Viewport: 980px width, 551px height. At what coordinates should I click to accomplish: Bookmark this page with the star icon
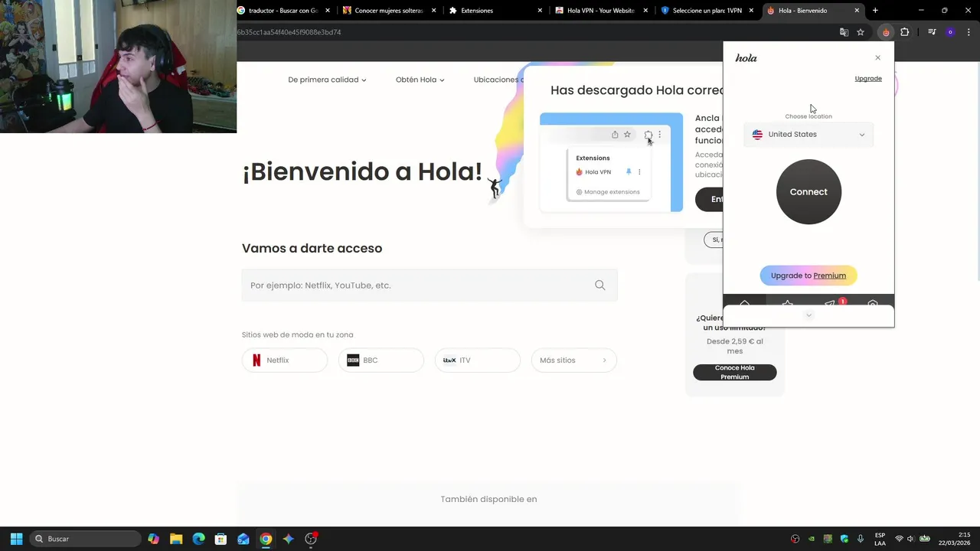coord(861,32)
